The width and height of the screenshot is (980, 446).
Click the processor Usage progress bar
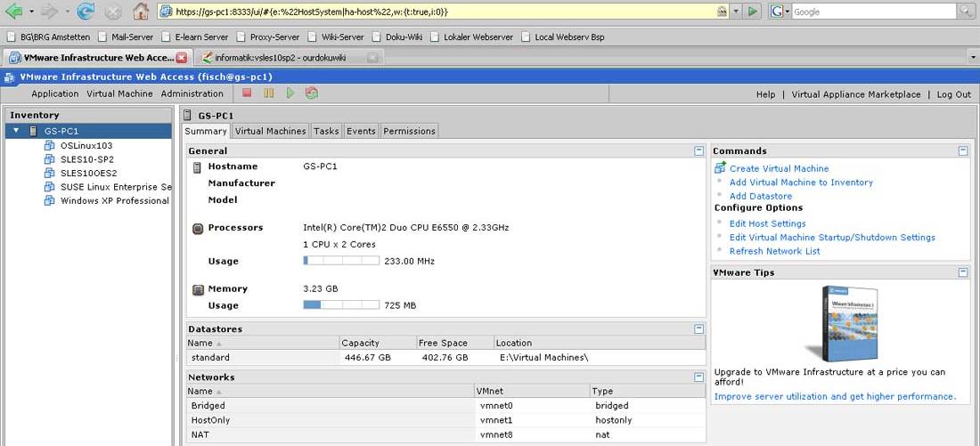pos(341,261)
